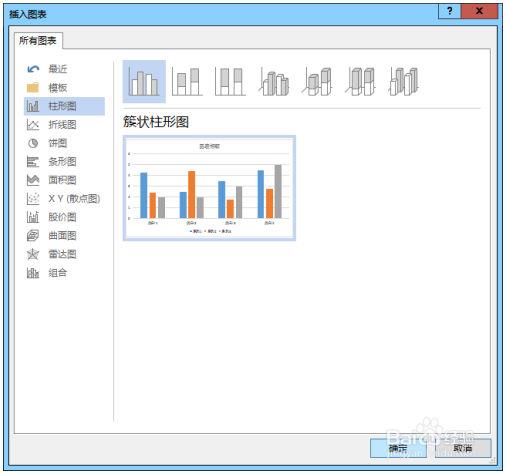Select the 3-D column subtype icon
The width and height of the screenshot is (506, 474).
pos(404,82)
